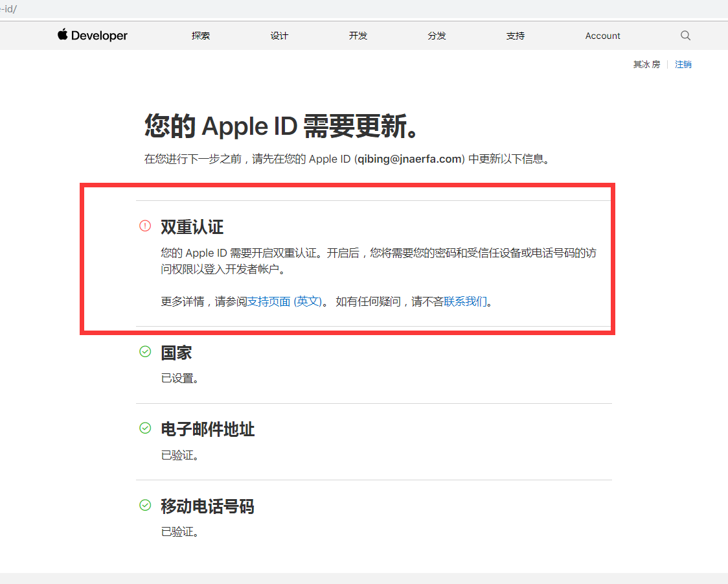Open the 支持页面 (英文) link
The height and width of the screenshot is (584, 728).
pyautogui.click(x=284, y=301)
